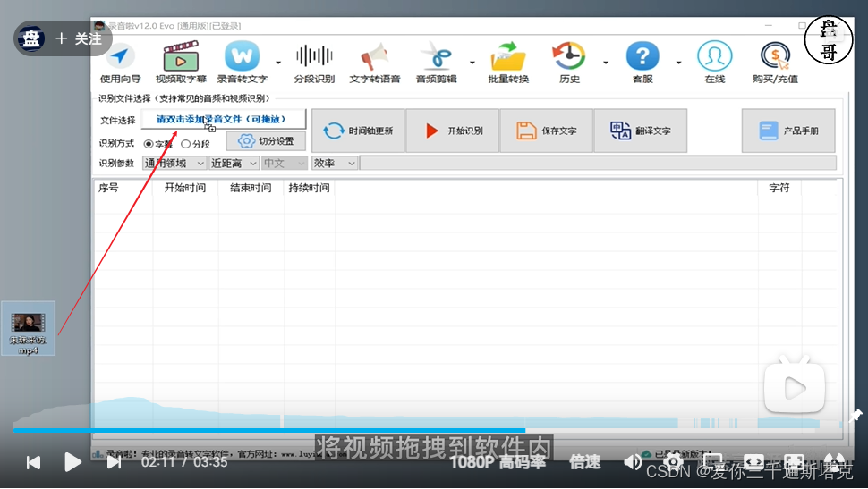Screen dimensions: 868x489
Task: Click the long empty path field beside 效率
Action: (598, 164)
